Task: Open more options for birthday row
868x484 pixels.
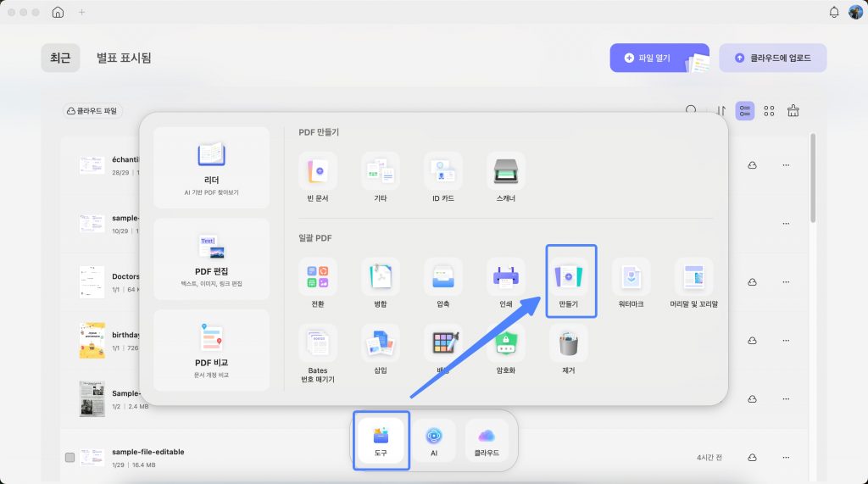Action: 786,341
